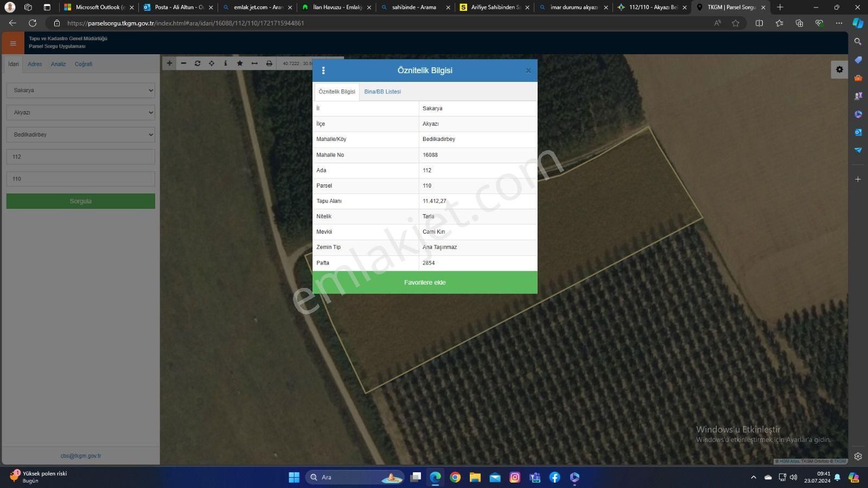Click the print map icon
868x488 pixels.
coord(269,63)
